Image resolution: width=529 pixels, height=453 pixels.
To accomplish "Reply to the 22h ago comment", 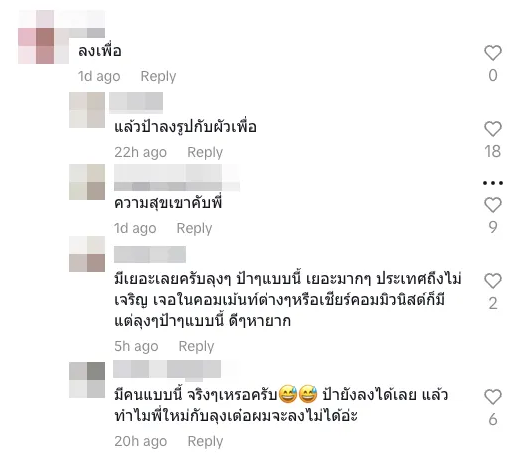I will point(205,152).
